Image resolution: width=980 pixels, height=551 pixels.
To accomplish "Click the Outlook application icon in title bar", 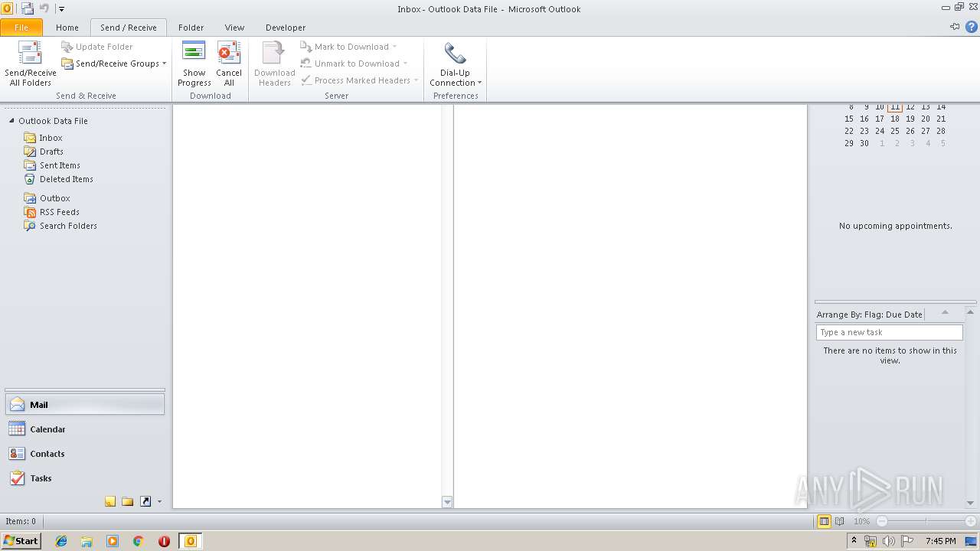I will [7, 9].
